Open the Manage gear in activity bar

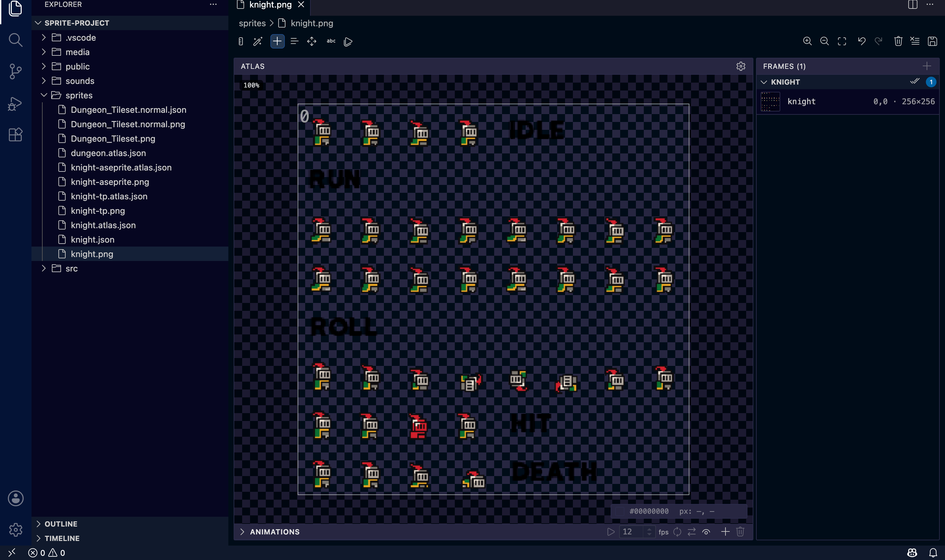[x=15, y=530]
